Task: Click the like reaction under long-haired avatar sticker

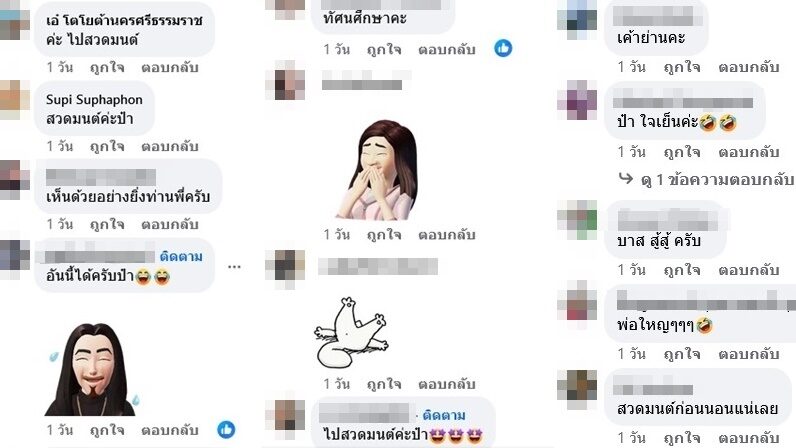Action: coord(226,429)
